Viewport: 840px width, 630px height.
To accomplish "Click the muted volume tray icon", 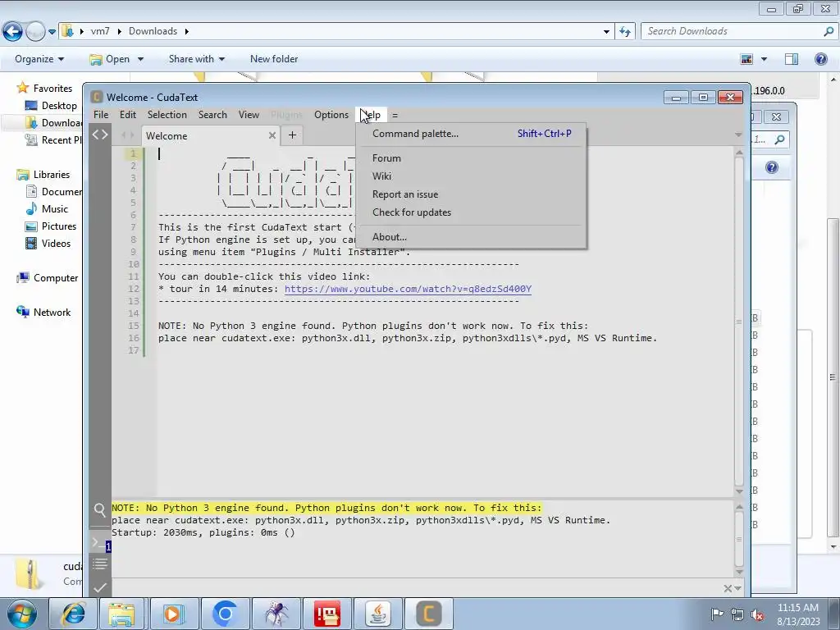I will [757, 614].
